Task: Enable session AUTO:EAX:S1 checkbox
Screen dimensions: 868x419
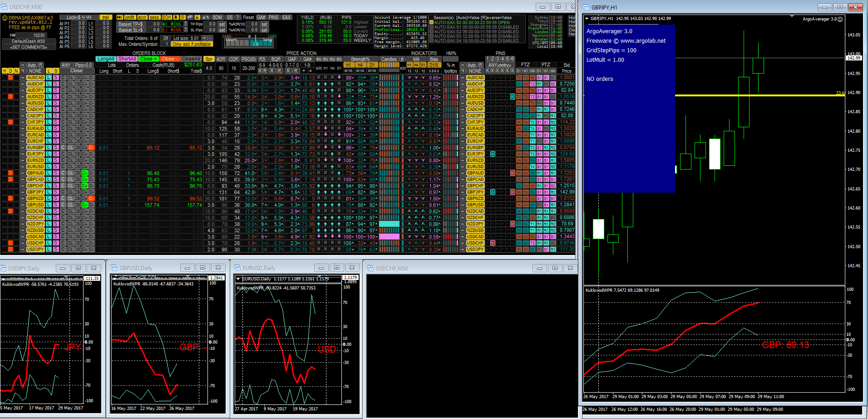Action: tap(431, 27)
